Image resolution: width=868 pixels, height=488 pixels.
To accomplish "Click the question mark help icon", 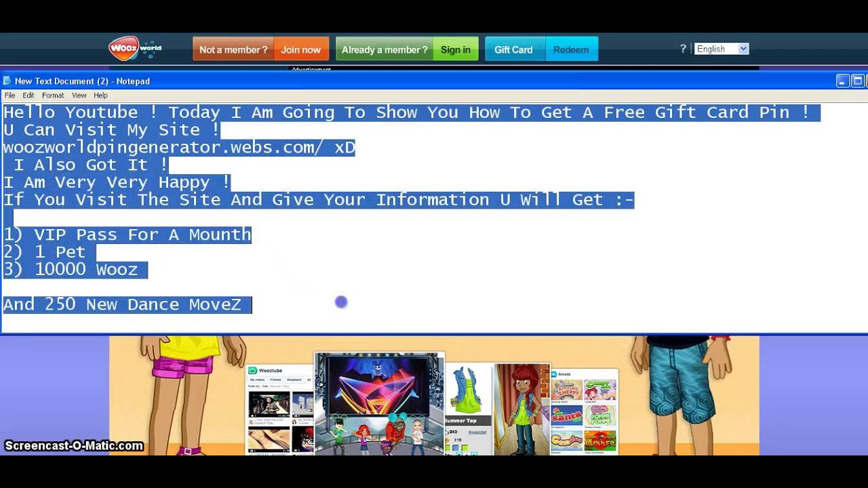I will [683, 49].
